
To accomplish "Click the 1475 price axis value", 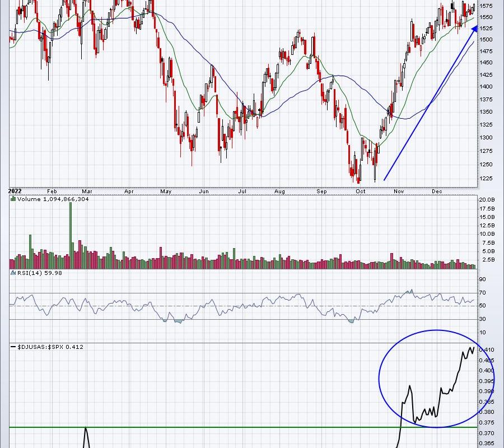I will 486,51.
